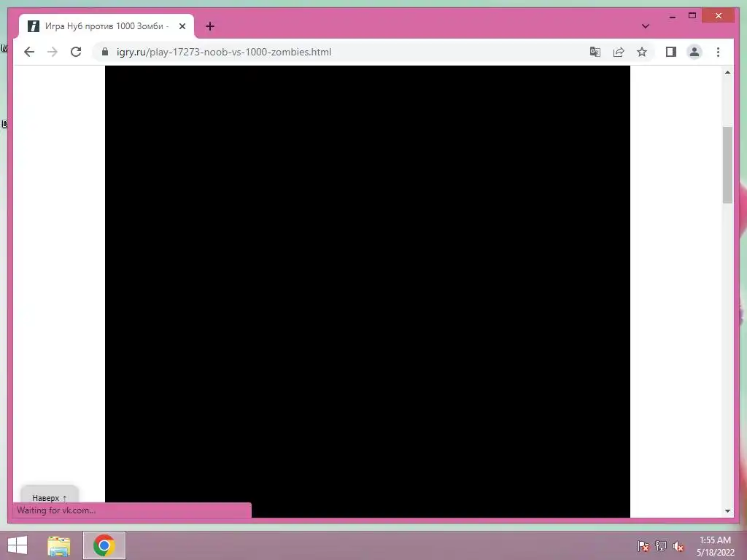The height and width of the screenshot is (560, 747).
Task: Open the network tray icon
Action: click(x=661, y=546)
